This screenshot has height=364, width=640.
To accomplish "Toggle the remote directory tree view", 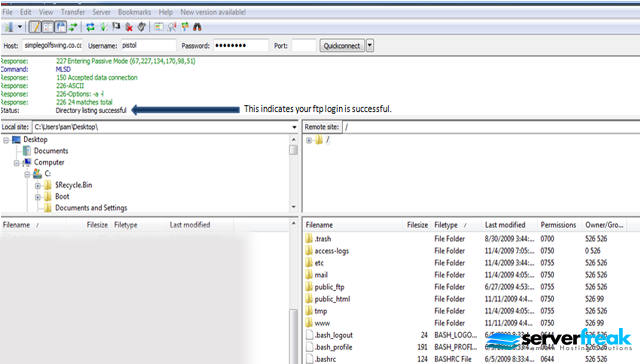I will coord(60,27).
